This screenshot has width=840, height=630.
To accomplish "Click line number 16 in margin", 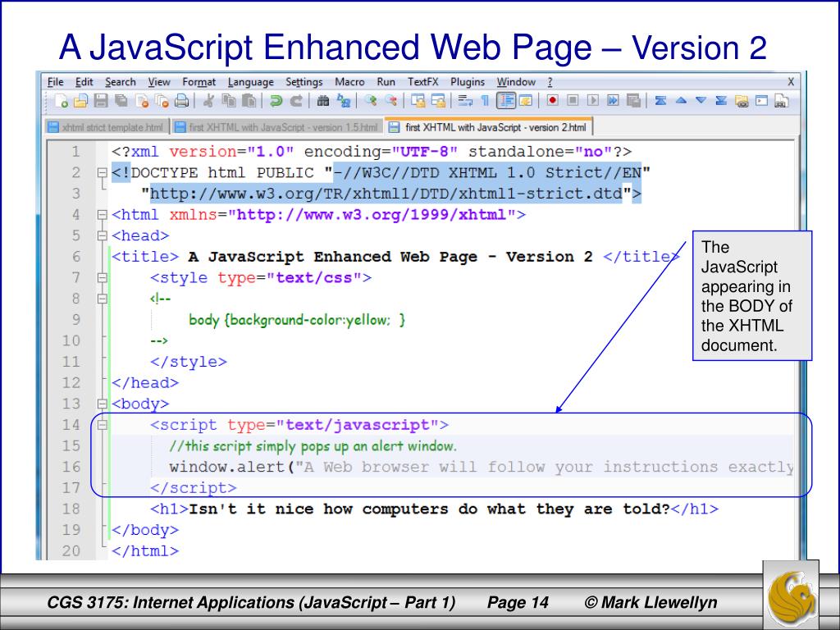I will 71,467.
